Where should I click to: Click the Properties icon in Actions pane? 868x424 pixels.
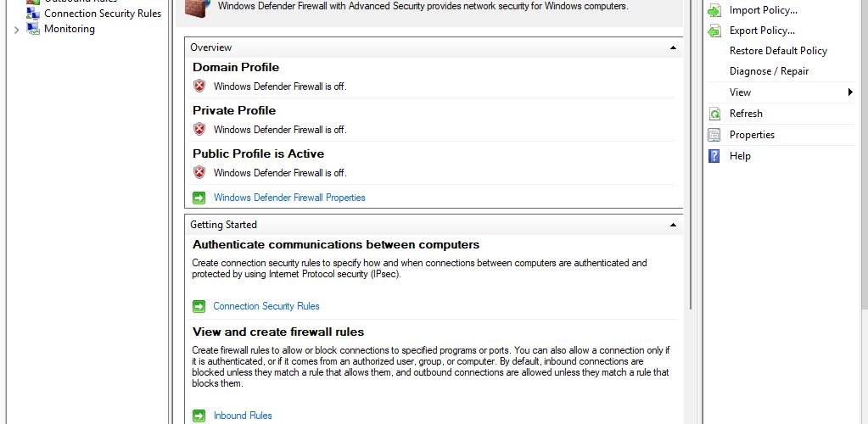point(714,135)
